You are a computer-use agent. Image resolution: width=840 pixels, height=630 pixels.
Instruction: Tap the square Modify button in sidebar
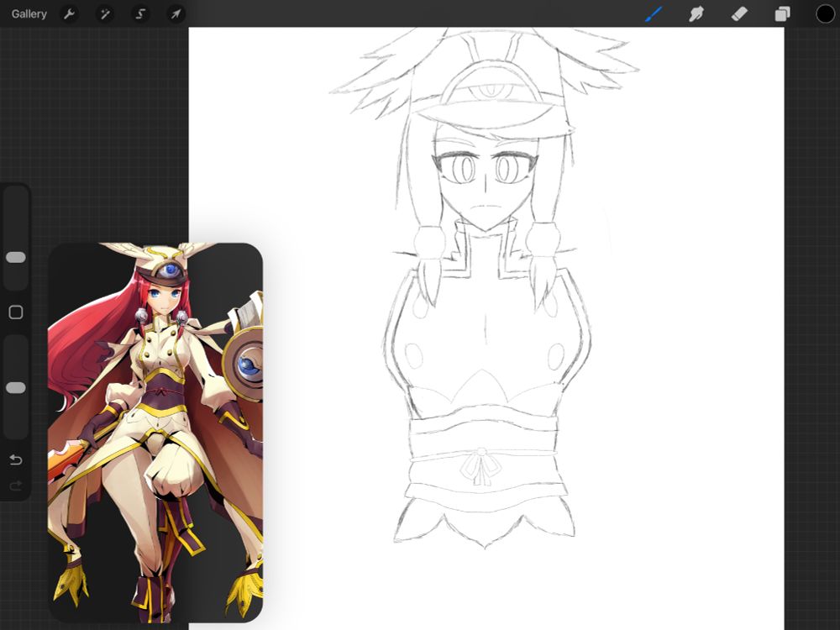pyautogui.click(x=15, y=312)
